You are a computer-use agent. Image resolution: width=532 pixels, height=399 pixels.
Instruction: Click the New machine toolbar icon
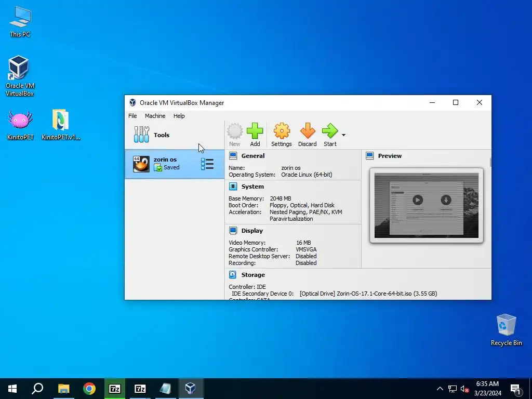click(234, 135)
